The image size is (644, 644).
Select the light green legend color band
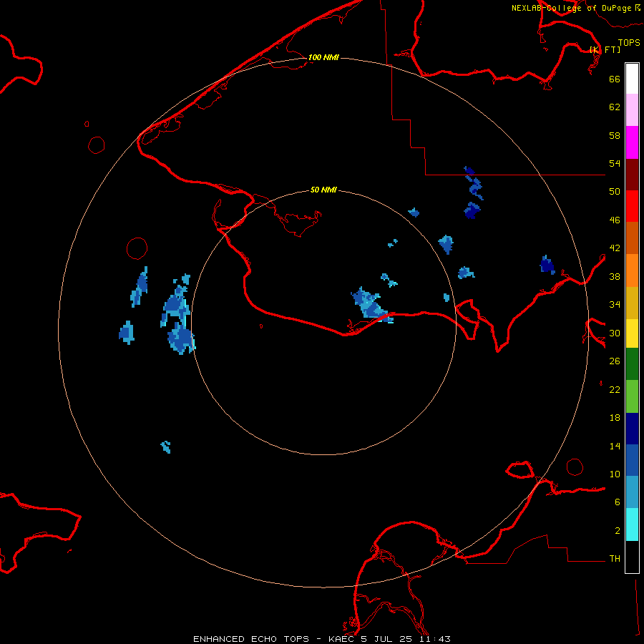(632, 396)
